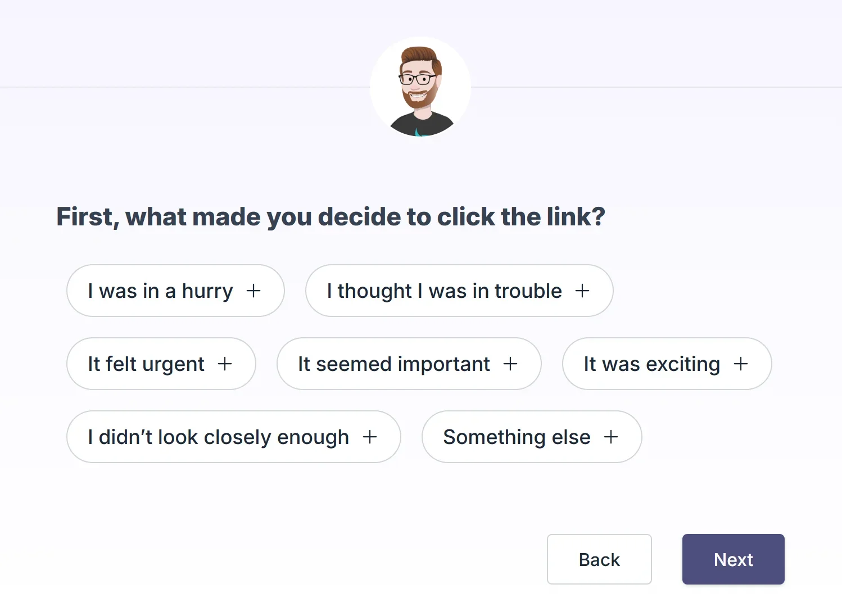Image resolution: width=842 pixels, height=616 pixels.
Task: Choose the "Something else" option
Action: click(517, 437)
